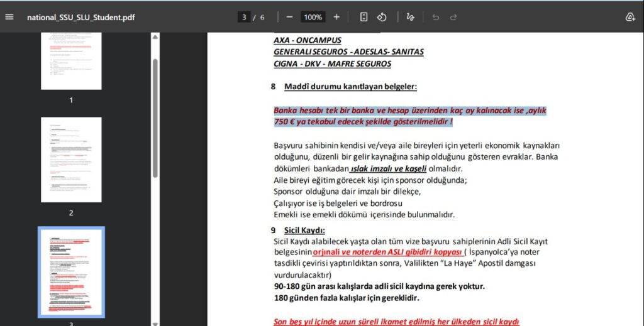Image resolution: width=644 pixels, height=326 pixels.
Task: Click red text 'orjınali ve noterden ASLI gibidiri kopyası'
Action: [387, 252]
